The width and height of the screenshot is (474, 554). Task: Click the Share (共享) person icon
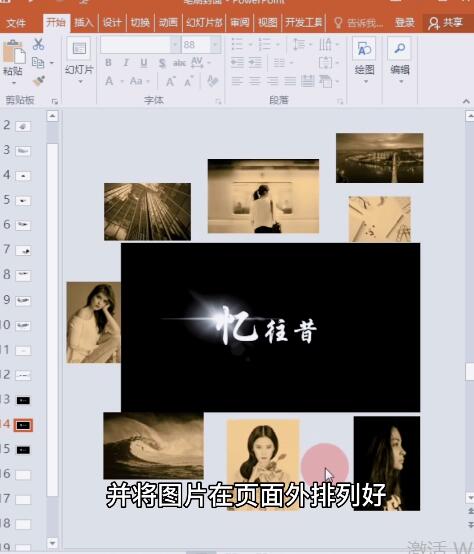pyautogui.click(x=433, y=23)
